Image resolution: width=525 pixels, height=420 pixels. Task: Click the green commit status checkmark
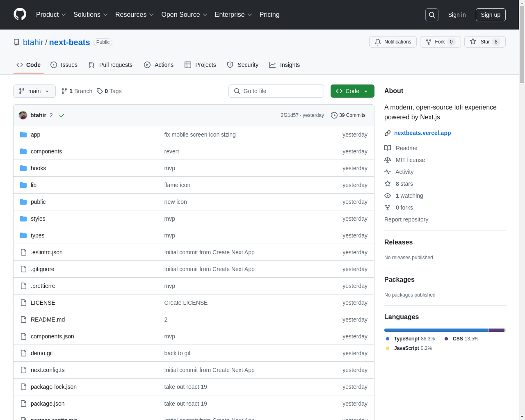(62, 115)
